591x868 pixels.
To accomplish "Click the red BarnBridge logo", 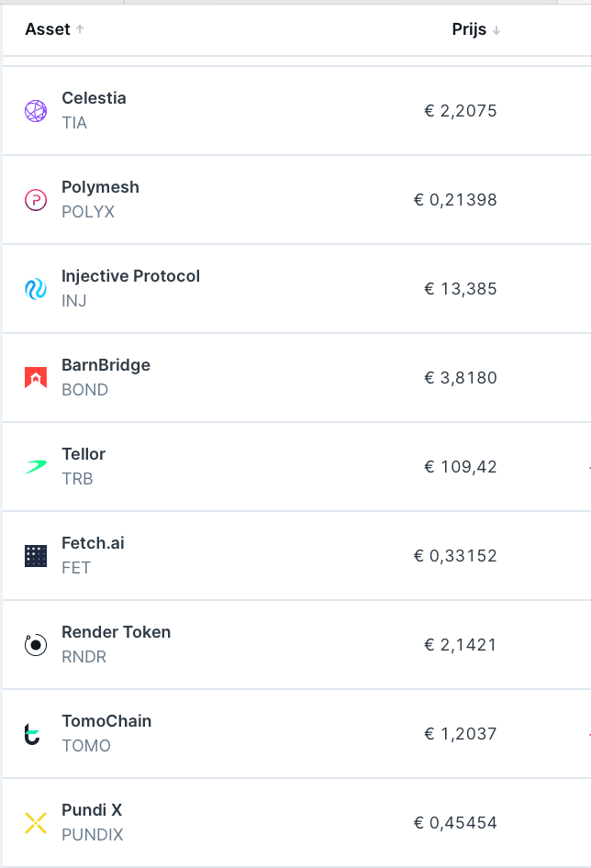I will coord(35,377).
